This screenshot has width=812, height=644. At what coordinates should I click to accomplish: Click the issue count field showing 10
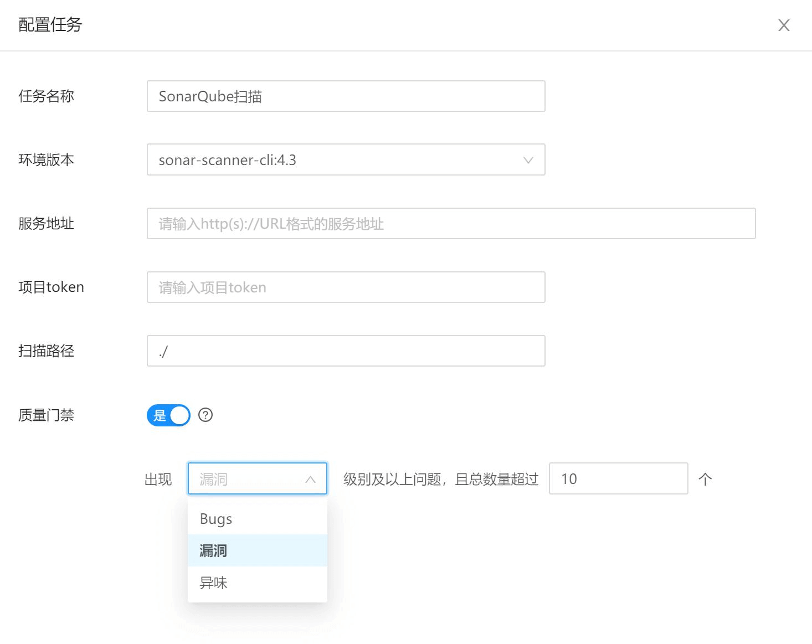[x=618, y=478]
